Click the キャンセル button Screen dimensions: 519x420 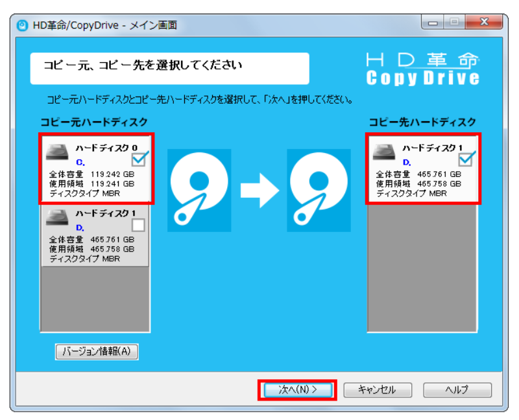pyautogui.click(x=378, y=390)
